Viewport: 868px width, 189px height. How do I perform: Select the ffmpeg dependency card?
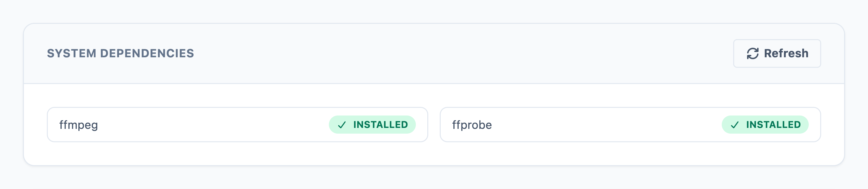(x=238, y=125)
